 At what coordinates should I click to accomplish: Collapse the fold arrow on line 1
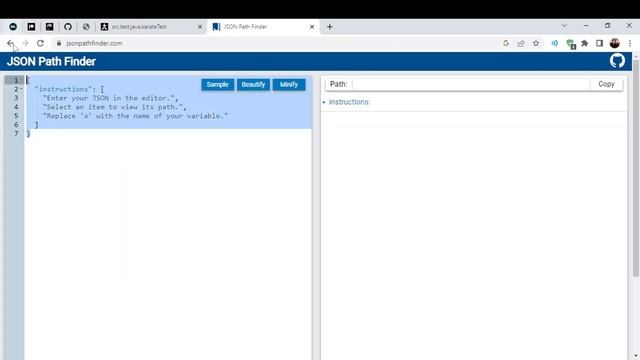tap(21, 80)
